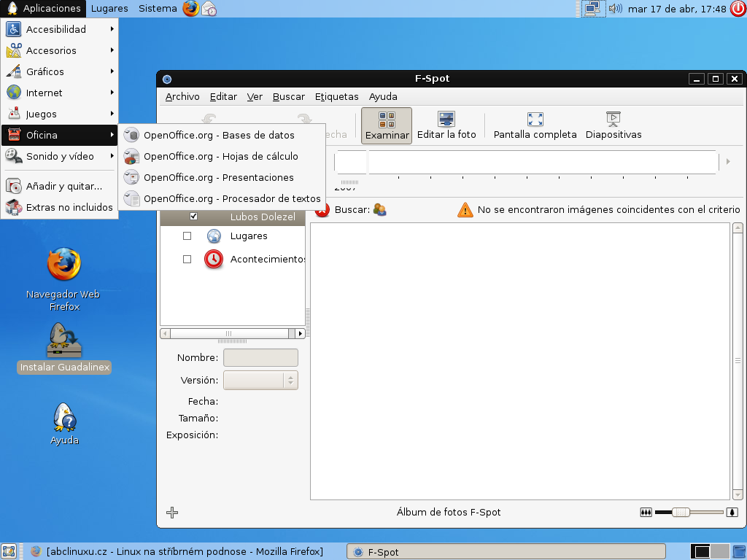Check the Lugares tag checkbox
Image resolution: width=747 pixels, height=560 pixels.
point(187,236)
